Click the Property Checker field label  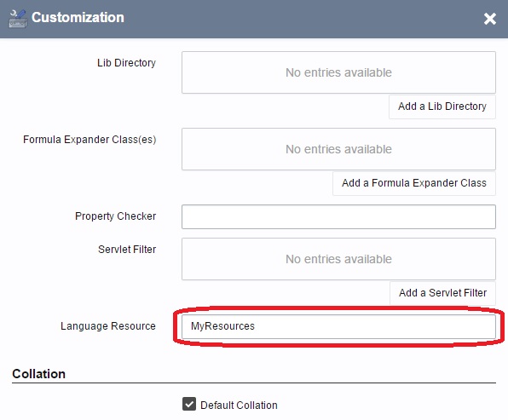pyautogui.click(x=115, y=216)
